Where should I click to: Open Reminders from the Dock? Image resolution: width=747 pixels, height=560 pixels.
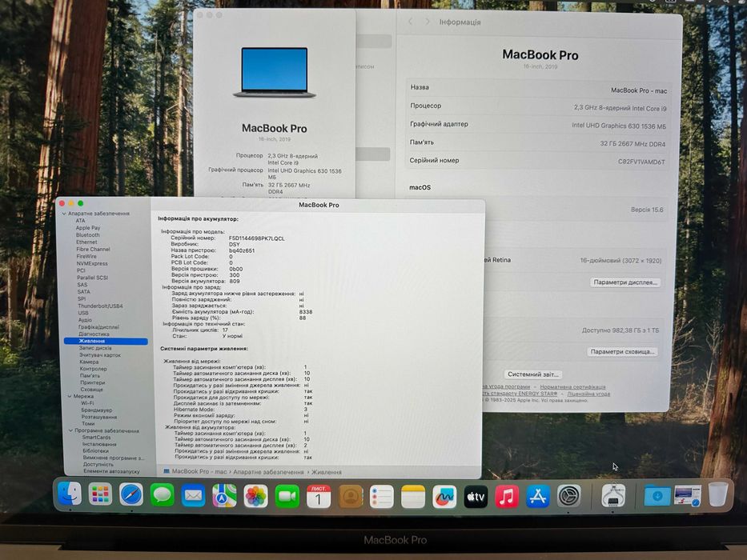pyautogui.click(x=382, y=497)
